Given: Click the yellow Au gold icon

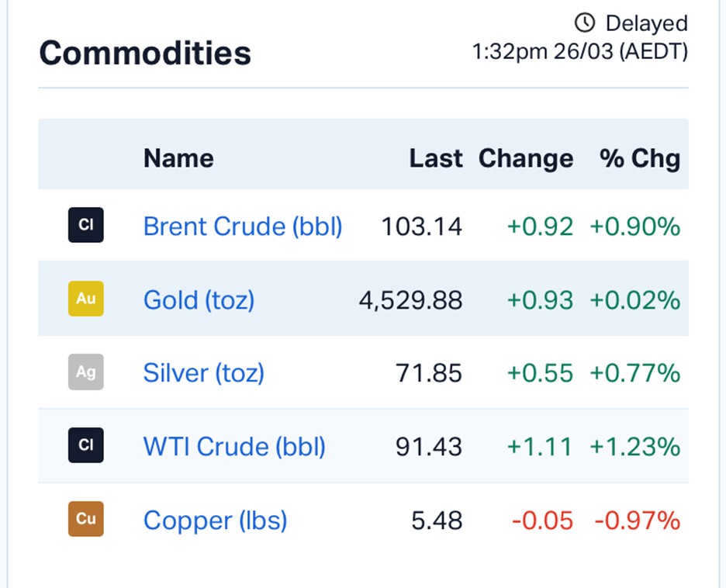Looking at the screenshot, I should tap(85, 299).
